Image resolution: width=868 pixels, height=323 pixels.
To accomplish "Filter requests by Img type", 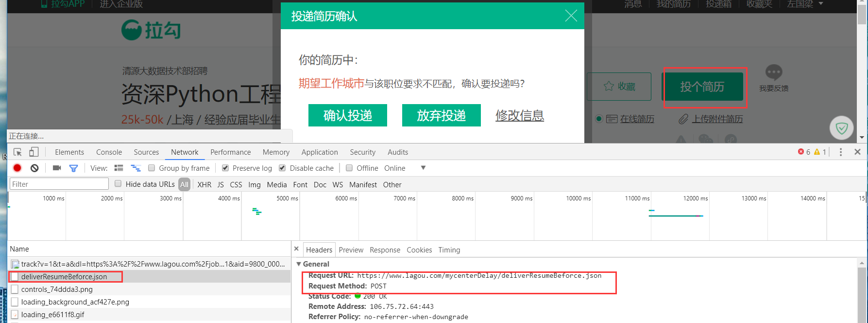I will point(255,184).
